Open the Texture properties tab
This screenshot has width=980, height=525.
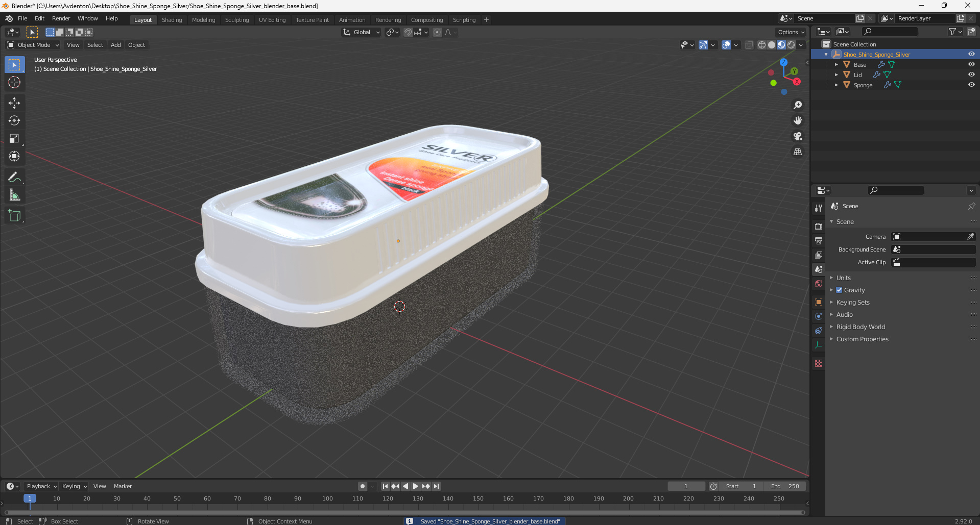click(x=819, y=363)
